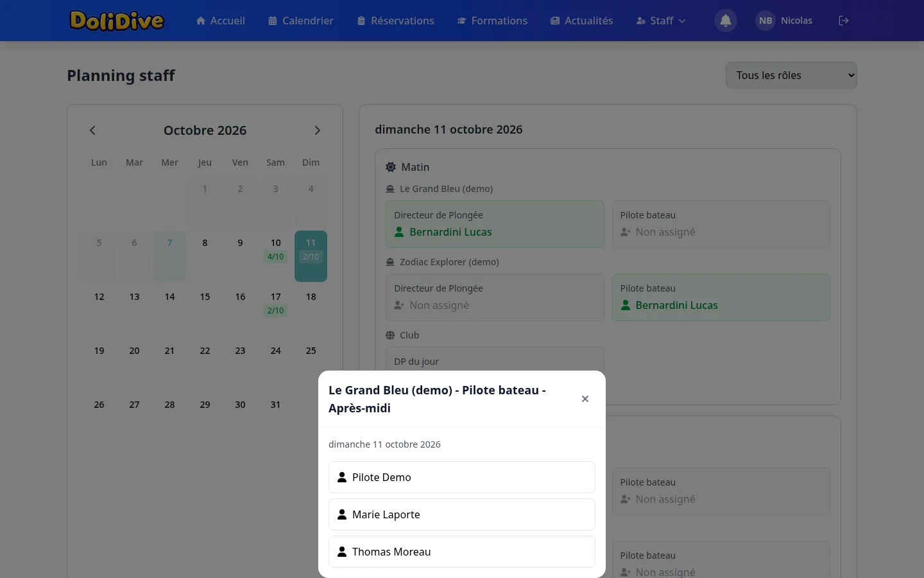Close the pilot assignment dialog
924x578 pixels.
pyautogui.click(x=585, y=399)
